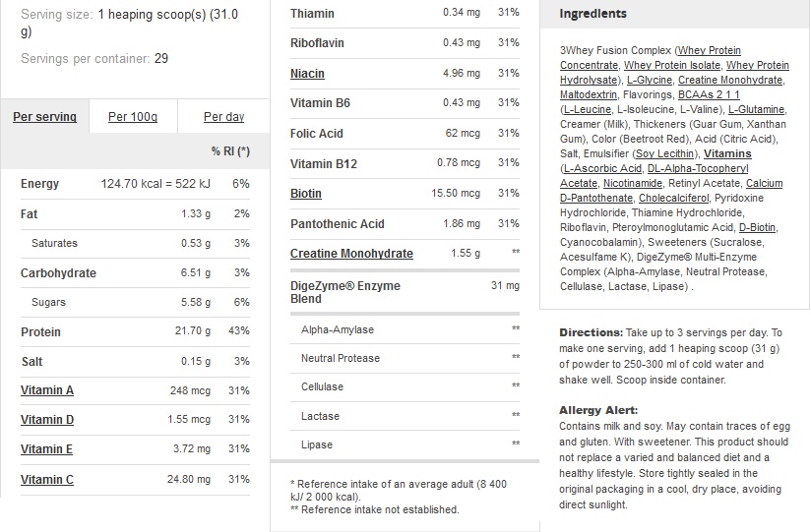Open the Biotin nutrient link
The height and width of the screenshot is (532, 811).
(x=306, y=194)
